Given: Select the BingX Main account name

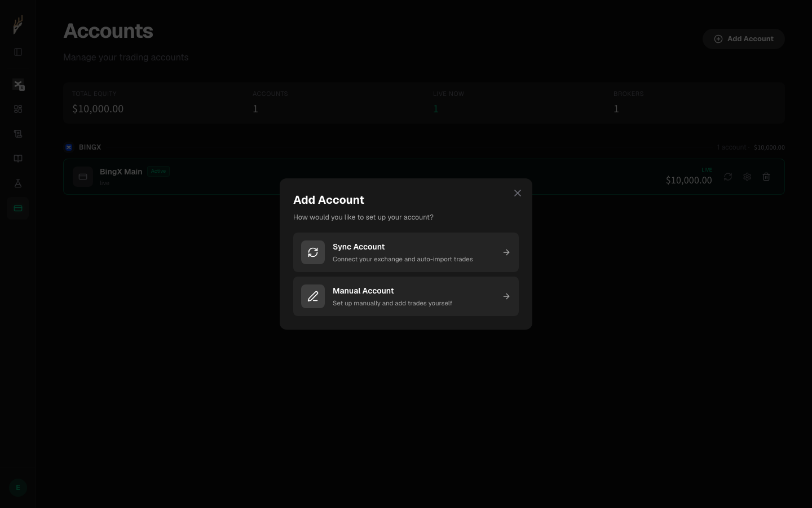Looking at the screenshot, I should (x=121, y=172).
